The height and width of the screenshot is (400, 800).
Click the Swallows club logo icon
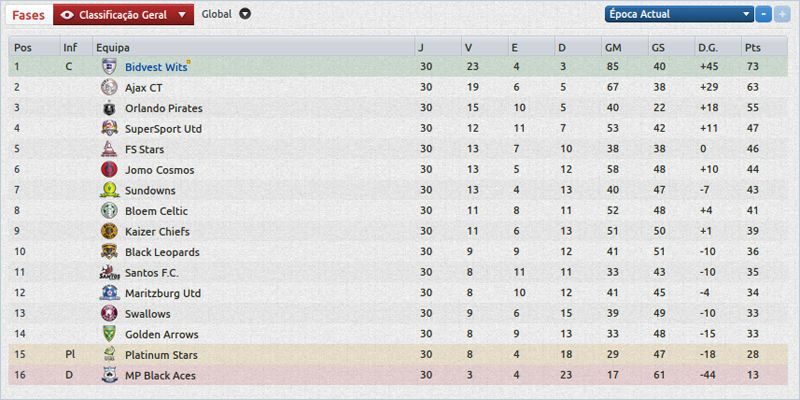click(x=109, y=313)
